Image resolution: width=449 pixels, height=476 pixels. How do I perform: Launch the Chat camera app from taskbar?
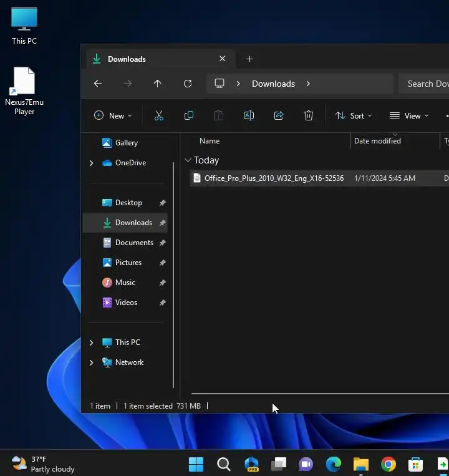[x=306, y=464]
